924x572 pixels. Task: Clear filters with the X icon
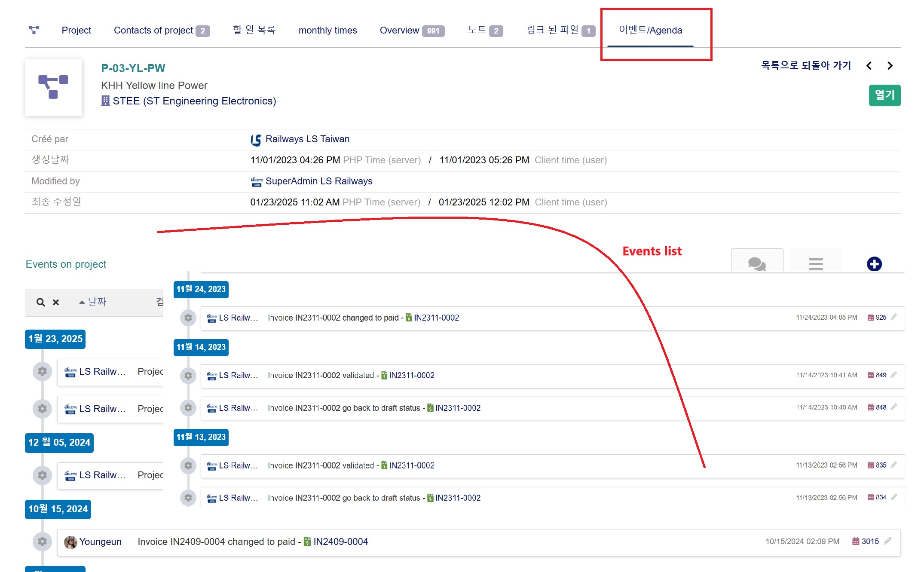tap(56, 302)
